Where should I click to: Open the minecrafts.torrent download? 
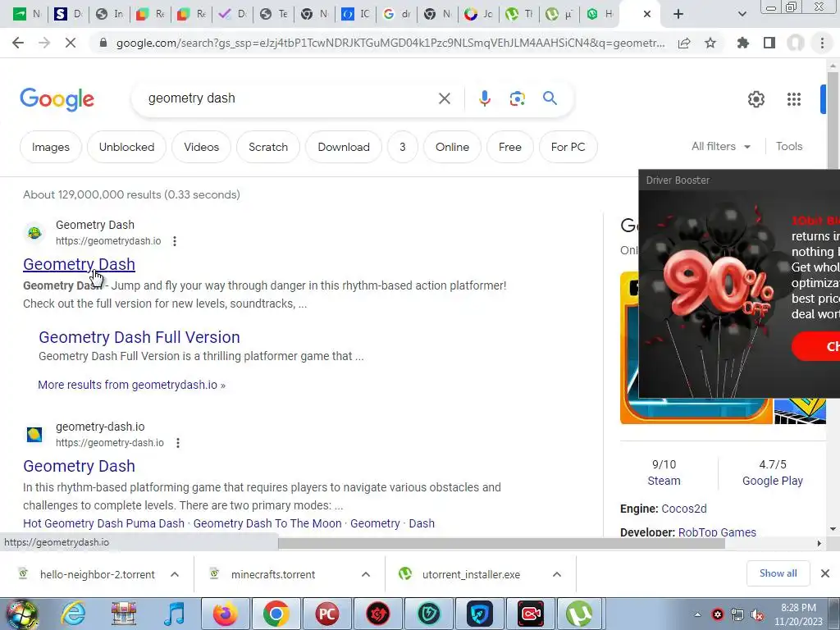point(273,574)
